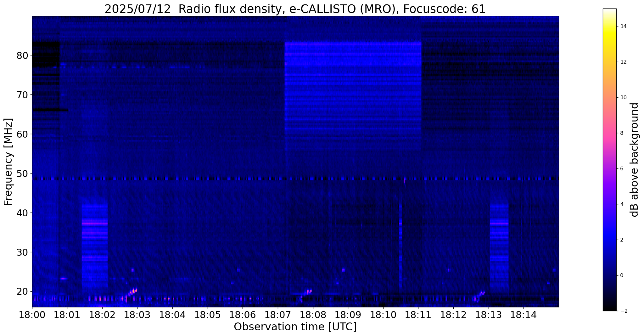Click the 18:03 time tick label
Viewport: 644px width, 336px height.
click(x=137, y=315)
